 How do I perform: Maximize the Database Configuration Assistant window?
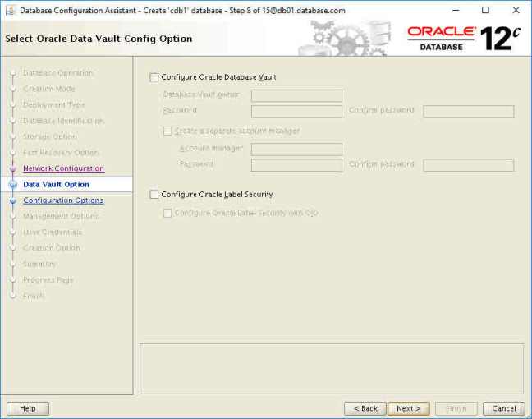(x=485, y=10)
